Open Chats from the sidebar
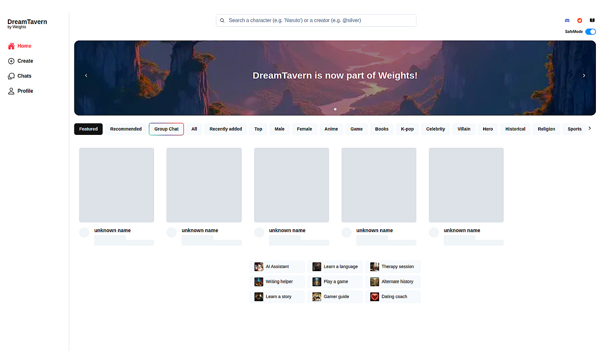The image size is (601, 364). point(20,76)
